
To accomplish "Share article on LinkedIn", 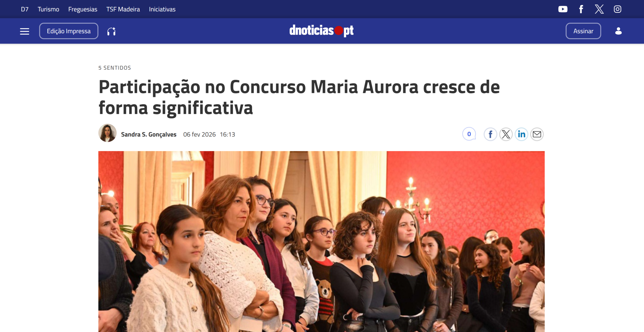I will click(521, 134).
